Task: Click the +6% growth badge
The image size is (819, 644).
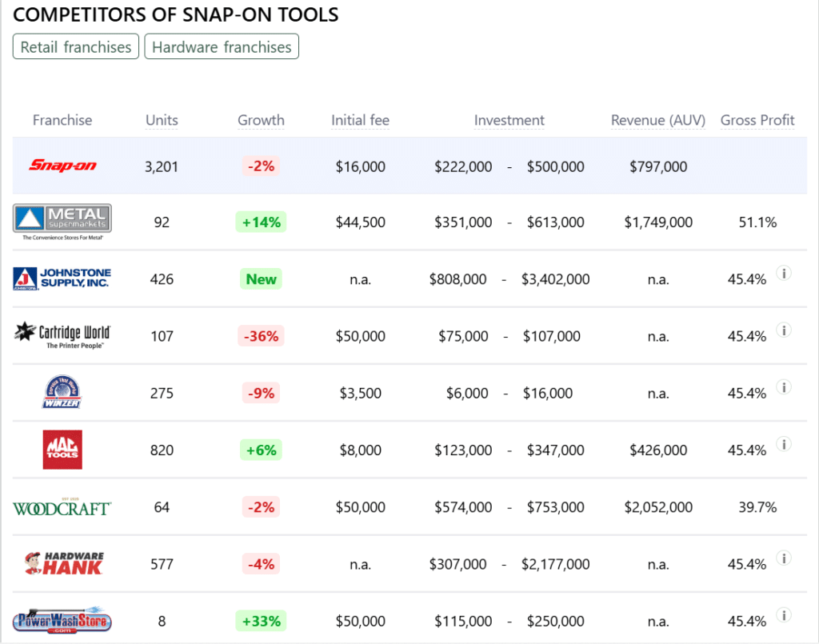Action: [x=261, y=450]
